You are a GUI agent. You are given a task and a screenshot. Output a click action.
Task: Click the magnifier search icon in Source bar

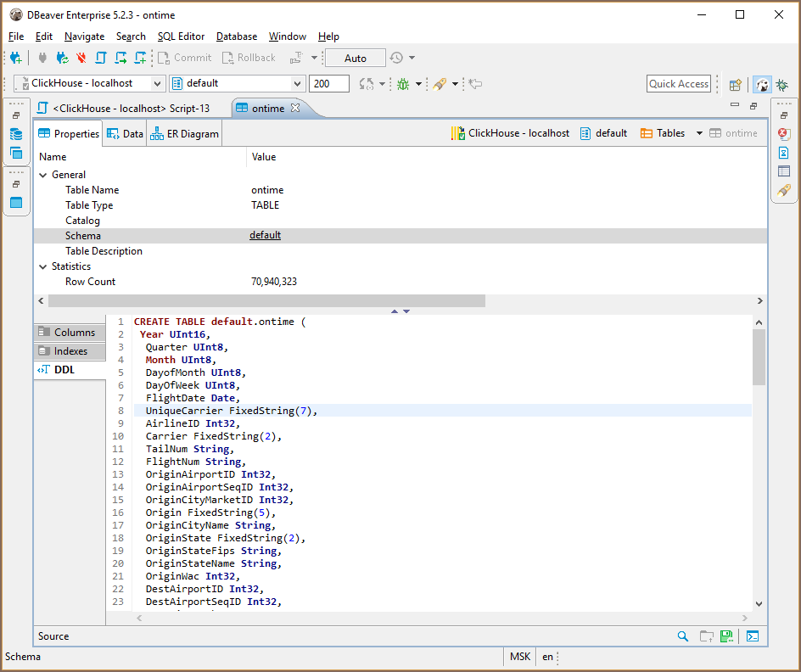(683, 636)
